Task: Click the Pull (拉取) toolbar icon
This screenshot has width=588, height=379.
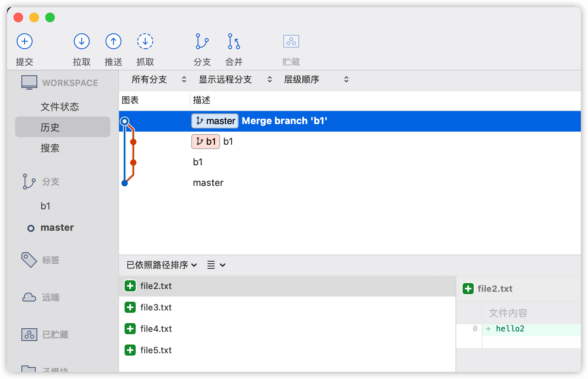Action: 82,42
